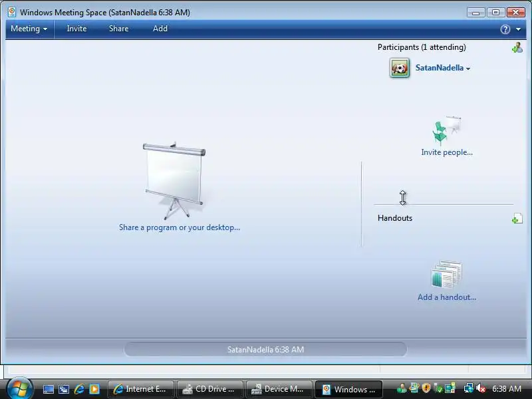Click Invite in the toolbar
The height and width of the screenshot is (399, 532).
coord(76,29)
